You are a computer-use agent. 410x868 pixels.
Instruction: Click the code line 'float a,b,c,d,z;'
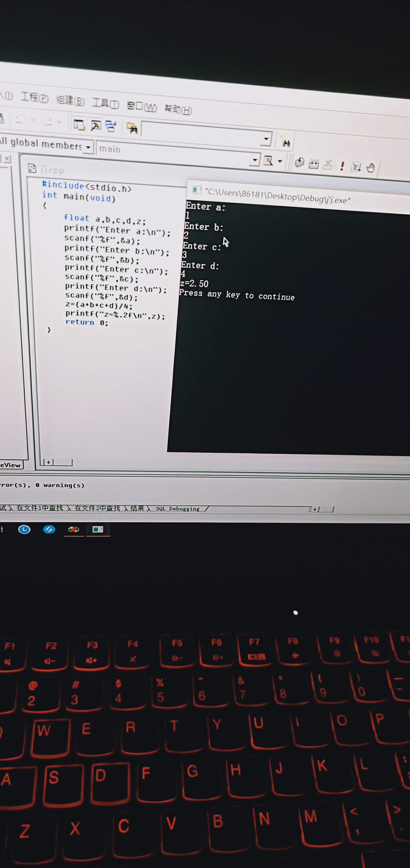coord(105,219)
